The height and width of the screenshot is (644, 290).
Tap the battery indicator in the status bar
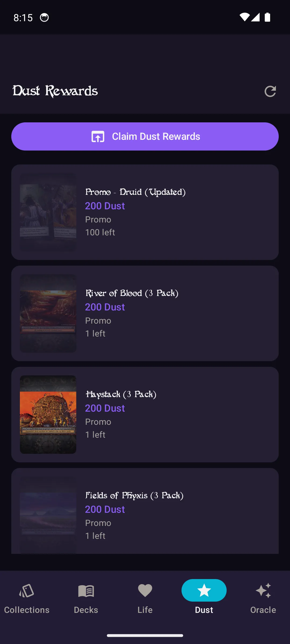click(x=267, y=17)
